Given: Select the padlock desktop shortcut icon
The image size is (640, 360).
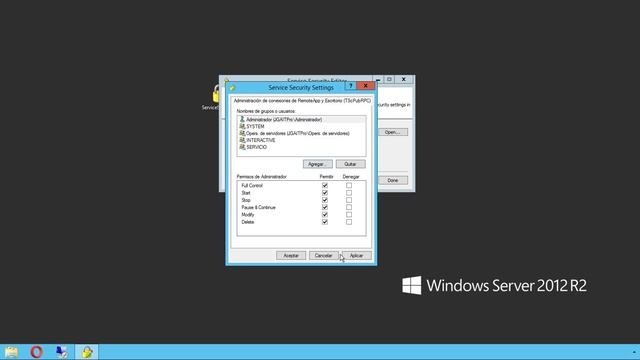Looking at the screenshot, I should coord(216,94).
